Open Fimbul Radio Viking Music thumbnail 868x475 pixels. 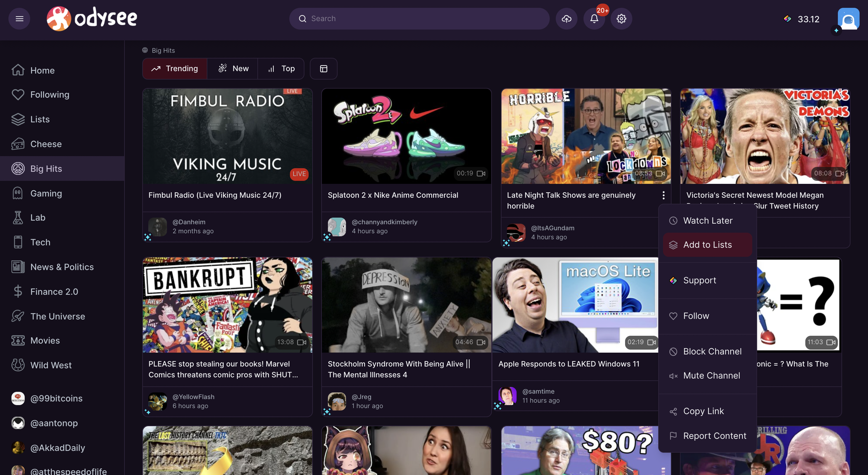228,136
